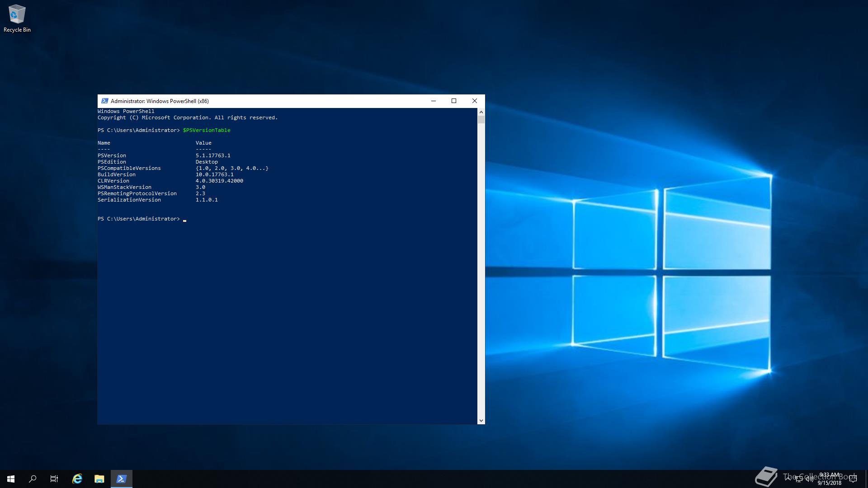Open the volume tray icon
The height and width of the screenshot is (488, 868).
[x=809, y=479]
